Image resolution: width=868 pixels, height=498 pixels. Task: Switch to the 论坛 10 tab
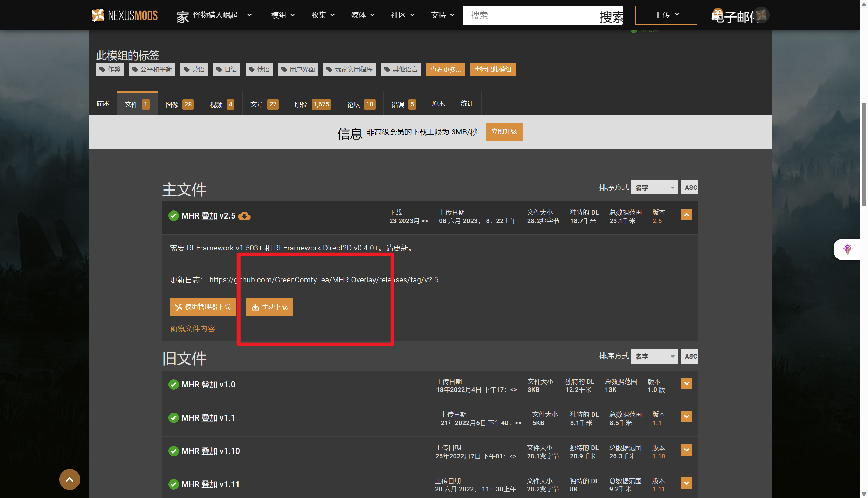[x=361, y=104]
